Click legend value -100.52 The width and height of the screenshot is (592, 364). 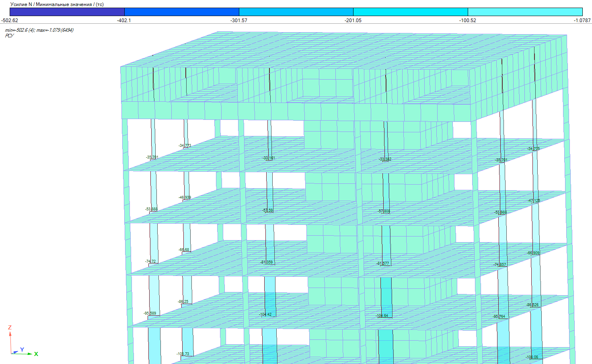point(468,20)
